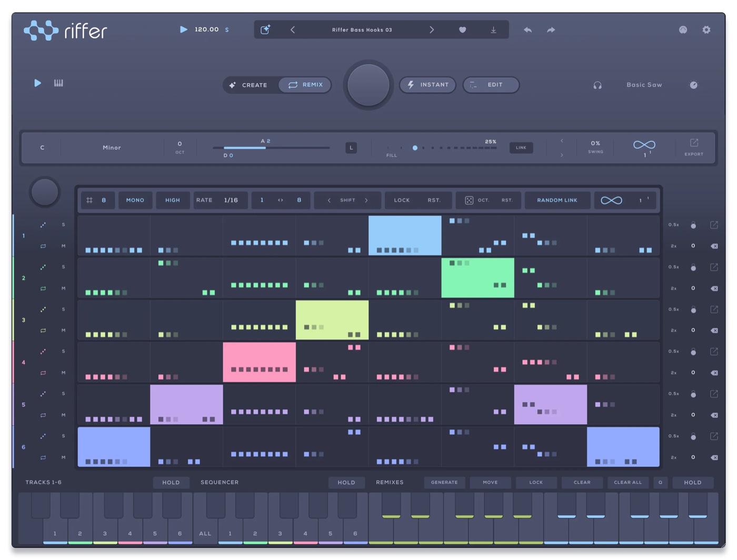Toggle the L lock button beside the range

[x=351, y=148]
